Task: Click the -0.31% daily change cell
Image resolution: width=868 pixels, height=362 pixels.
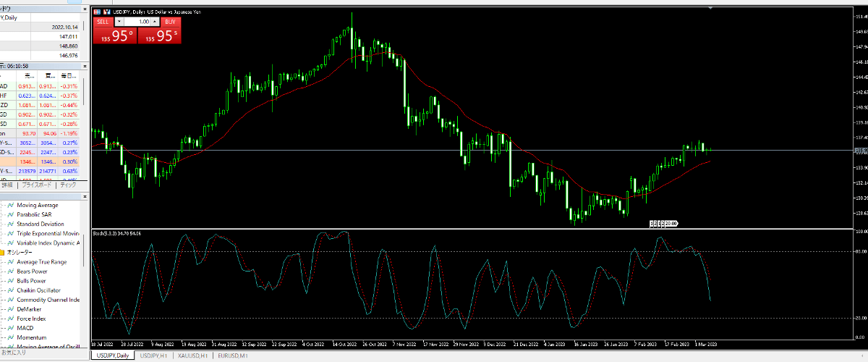Action: [x=69, y=86]
